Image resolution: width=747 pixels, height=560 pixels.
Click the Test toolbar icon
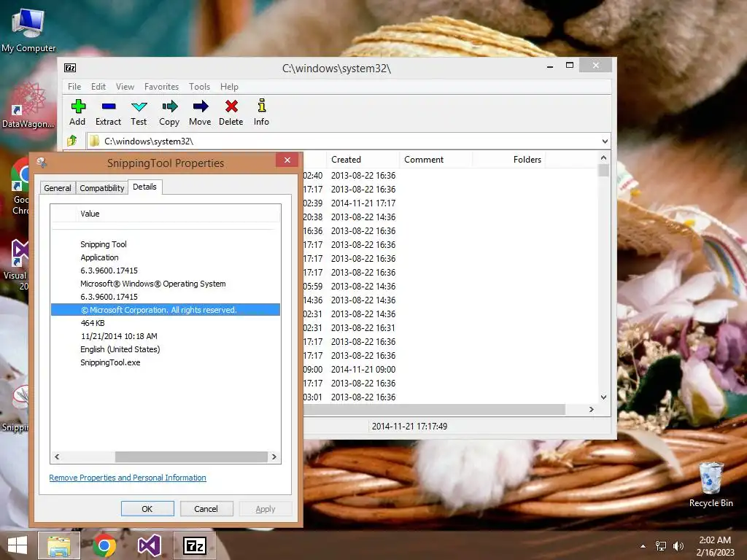tap(139, 112)
